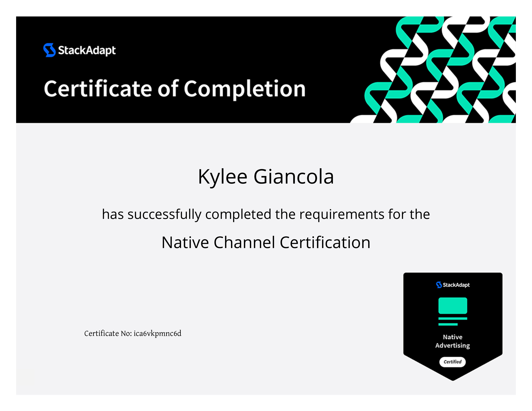The height and width of the screenshot is (411, 532).
Task: Click the white Certified pill on the badge
Action: coord(453,362)
